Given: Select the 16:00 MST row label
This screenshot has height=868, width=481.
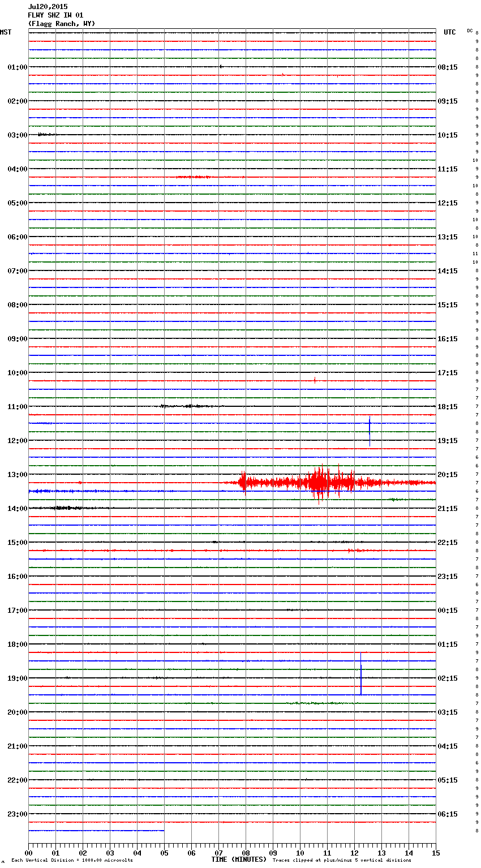Looking at the screenshot, I should pyautogui.click(x=18, y=577).
